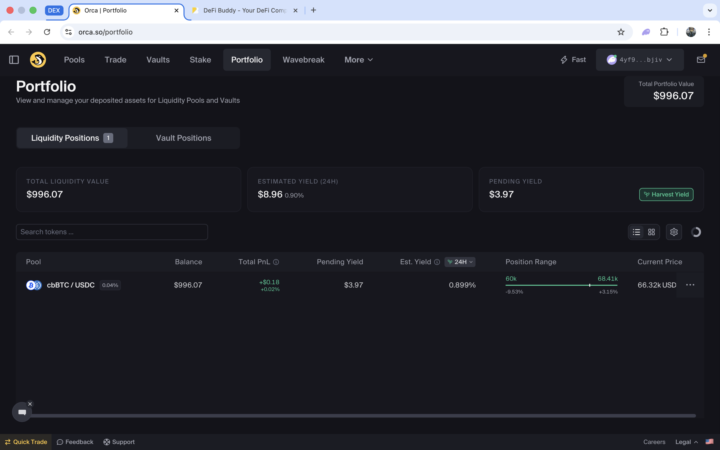Switch to list view layout
This screenshot has height=450, width=720.
636,232
